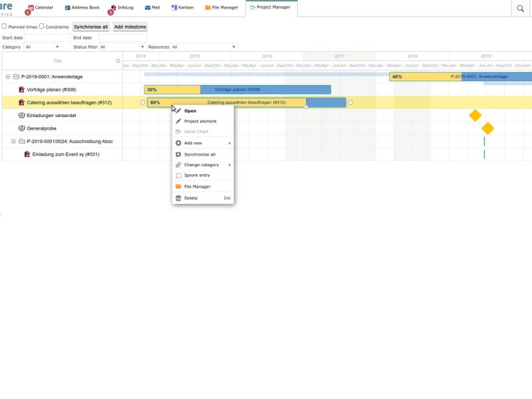This screenshot has width=532, height=399.
Task: Click the Generalprobe milestone icon
Action: click(x=22, y=128)
